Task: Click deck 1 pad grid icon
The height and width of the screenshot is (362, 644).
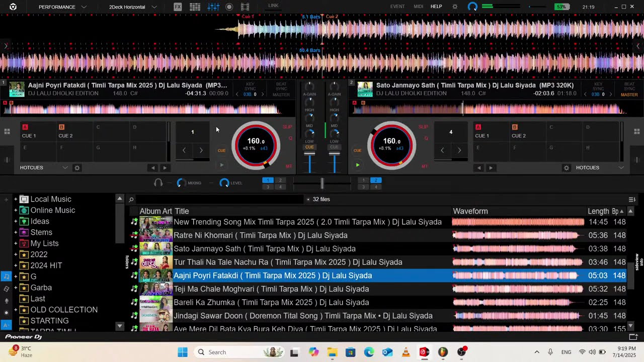Action: point(7,132)
